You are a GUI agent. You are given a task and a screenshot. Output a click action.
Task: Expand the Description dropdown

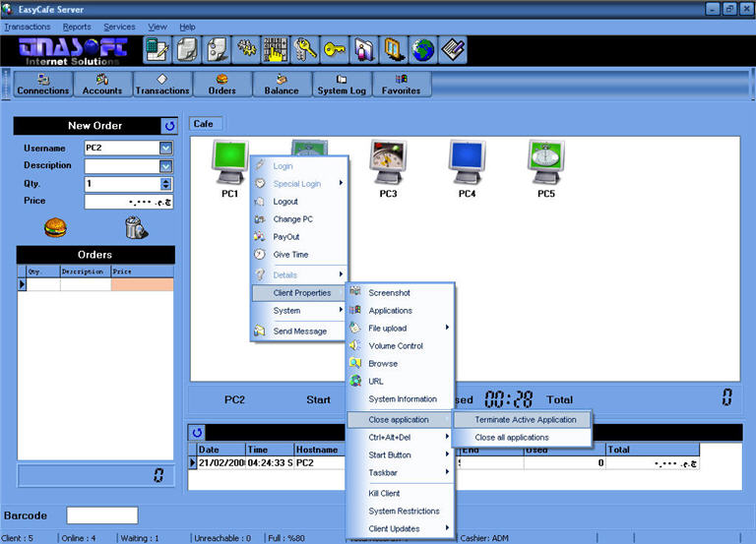point(165,166)
